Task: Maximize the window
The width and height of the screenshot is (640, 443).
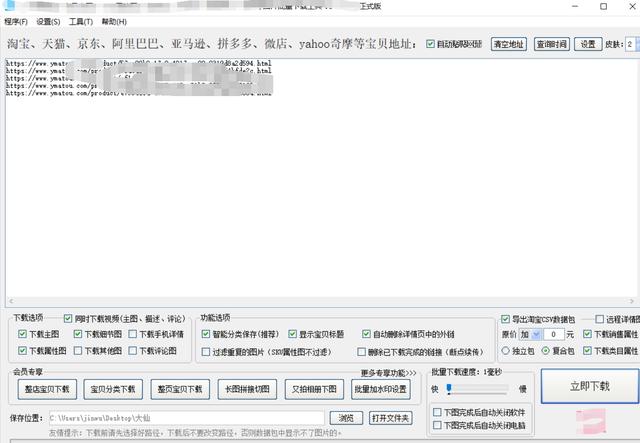Action: [x=603, y=6]
